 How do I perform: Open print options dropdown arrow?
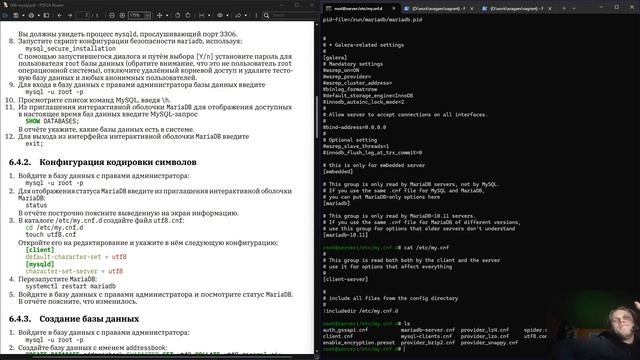coord(39,15)
